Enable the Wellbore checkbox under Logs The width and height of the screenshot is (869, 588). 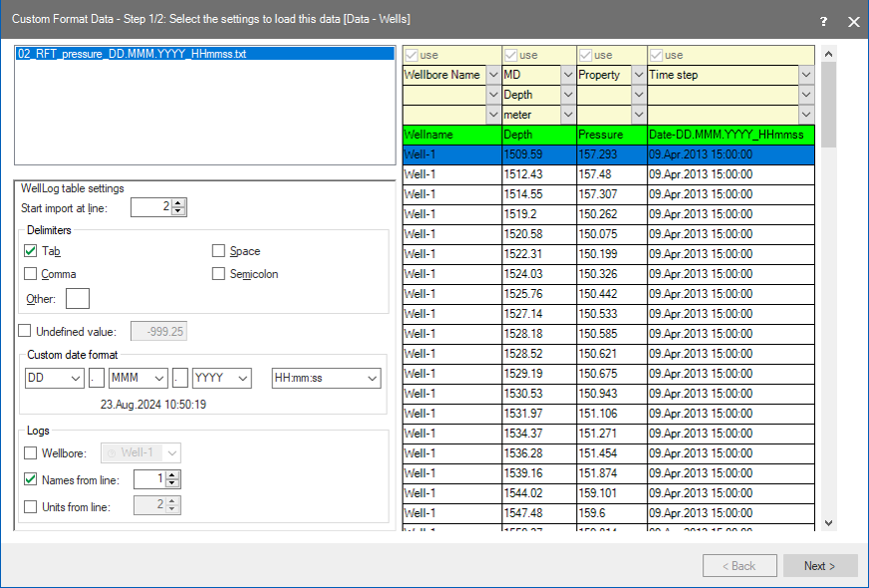[31, 453]
